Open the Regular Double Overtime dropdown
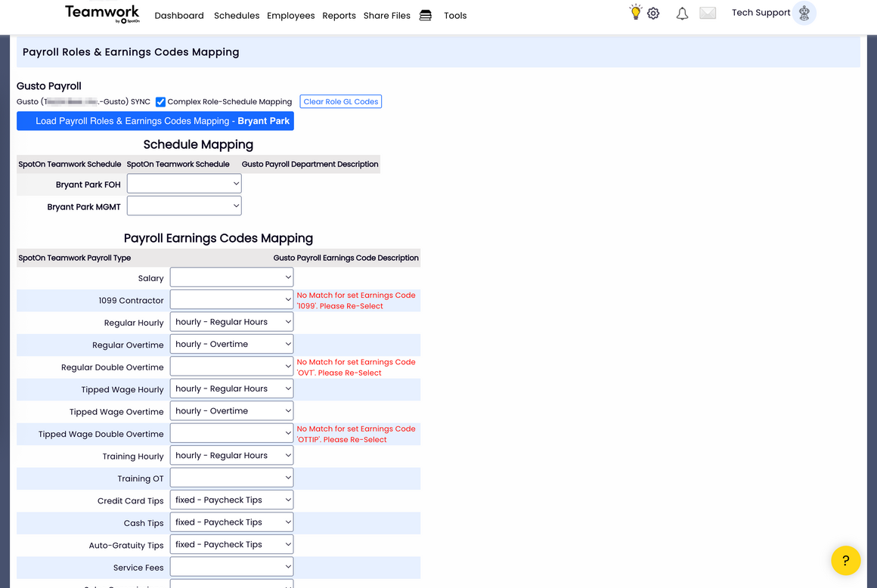877x588 pixels. [231, 366]
